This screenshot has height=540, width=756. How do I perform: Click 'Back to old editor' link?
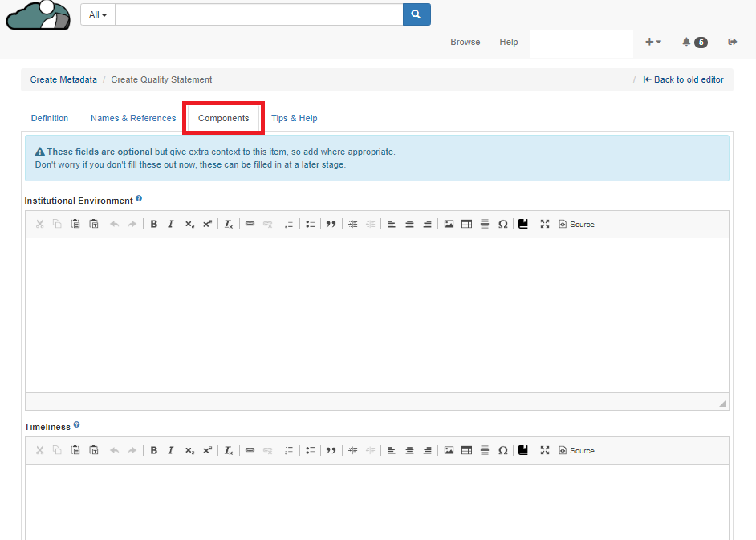pos(684,79)
